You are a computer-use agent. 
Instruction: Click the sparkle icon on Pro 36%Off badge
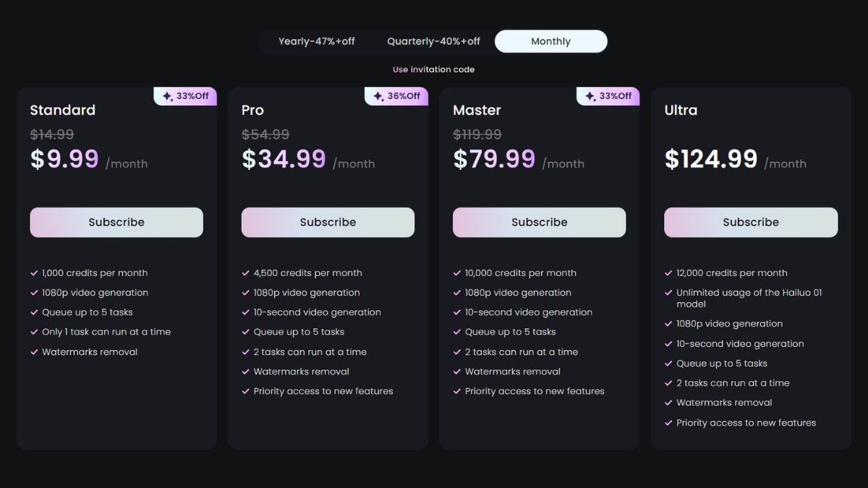(378, 96)
